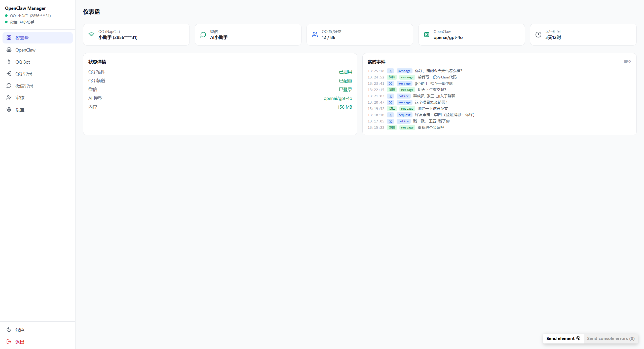Click Send console errors (0)
Viewport: 644px width, 349px height.
tap(611, 338)
